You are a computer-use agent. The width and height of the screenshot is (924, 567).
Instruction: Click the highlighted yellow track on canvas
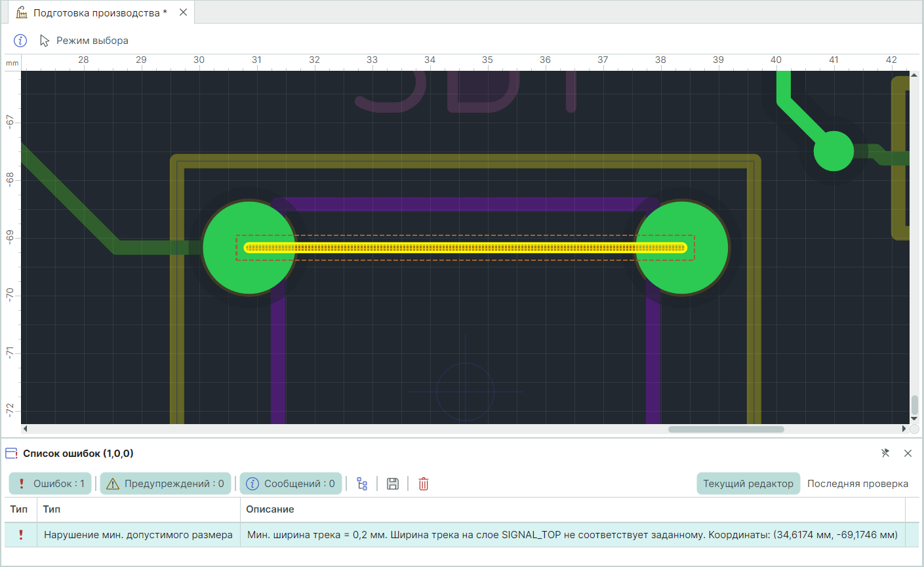[466, 248]
